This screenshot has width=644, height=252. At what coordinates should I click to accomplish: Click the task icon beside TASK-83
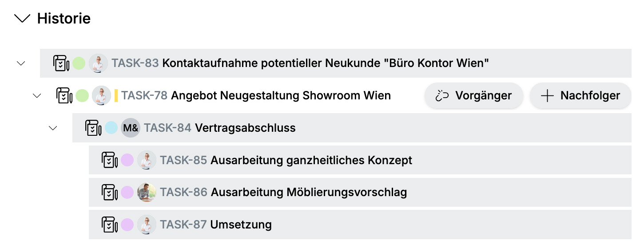(x=61, y=63)
